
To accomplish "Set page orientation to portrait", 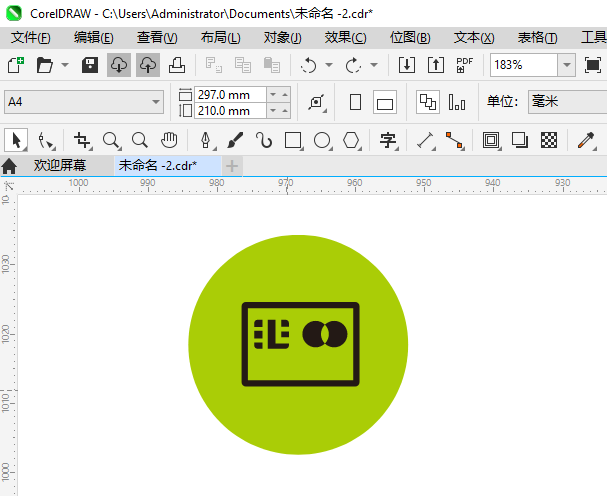I will point(355,102).
